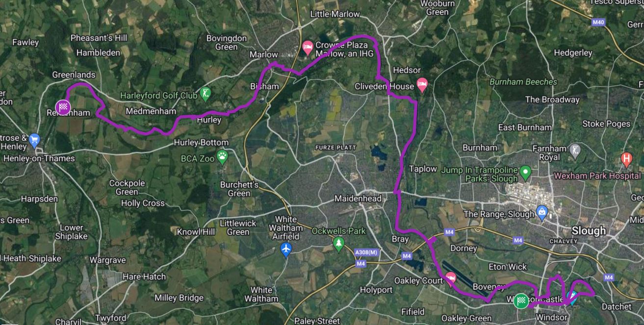Click the Slough city label
Screen dimensions: 644x325
click(x=589, y=230)
